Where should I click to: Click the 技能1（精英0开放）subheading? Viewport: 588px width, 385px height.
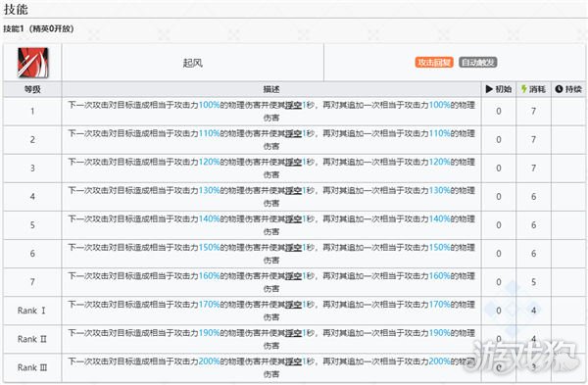click(x=38, y=28)
